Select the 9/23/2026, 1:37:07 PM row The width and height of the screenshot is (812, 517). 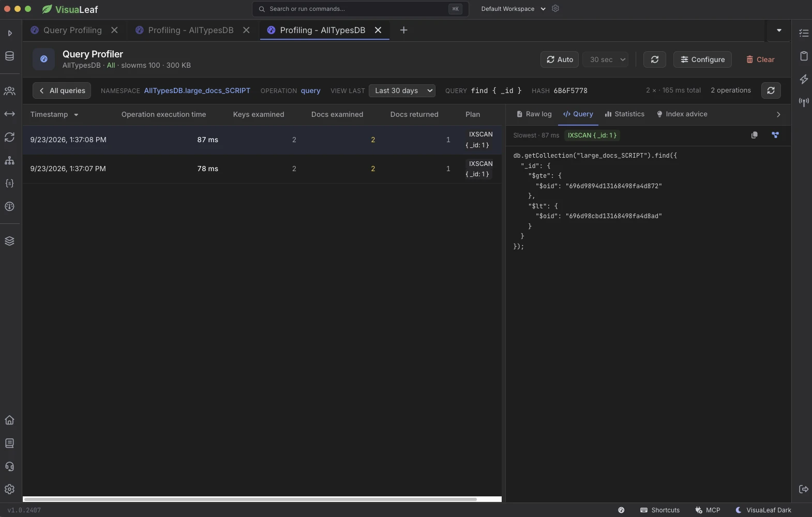point(262,169)
